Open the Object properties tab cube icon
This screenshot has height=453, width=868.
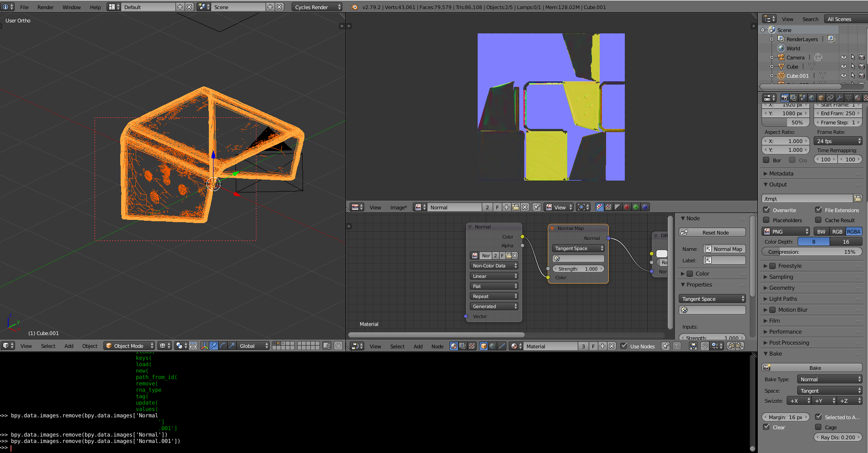click(821, 98)
